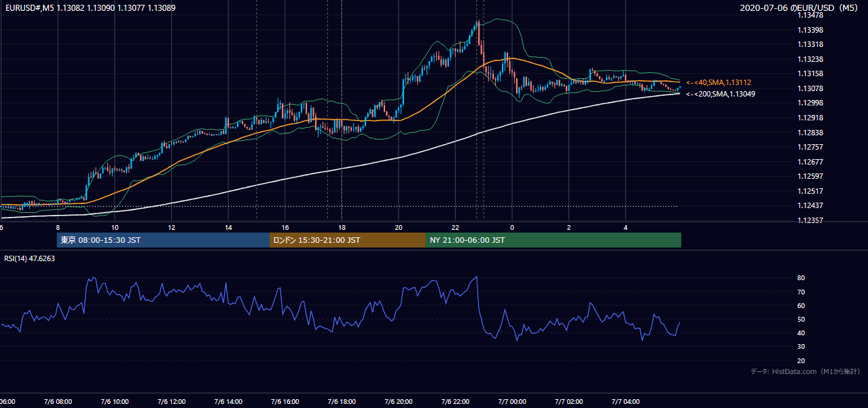Click hour label 14 under the price chart
The image size is (868, 408).
(x=228, y=227)
